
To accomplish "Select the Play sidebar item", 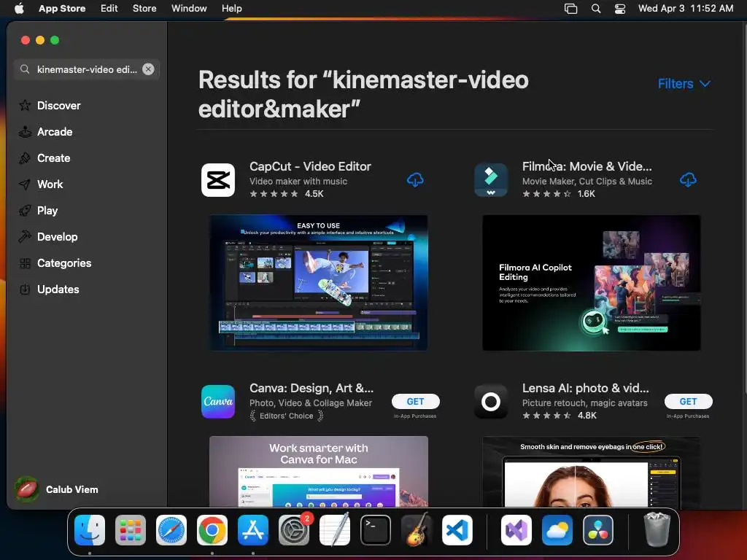I will point(47,211).
